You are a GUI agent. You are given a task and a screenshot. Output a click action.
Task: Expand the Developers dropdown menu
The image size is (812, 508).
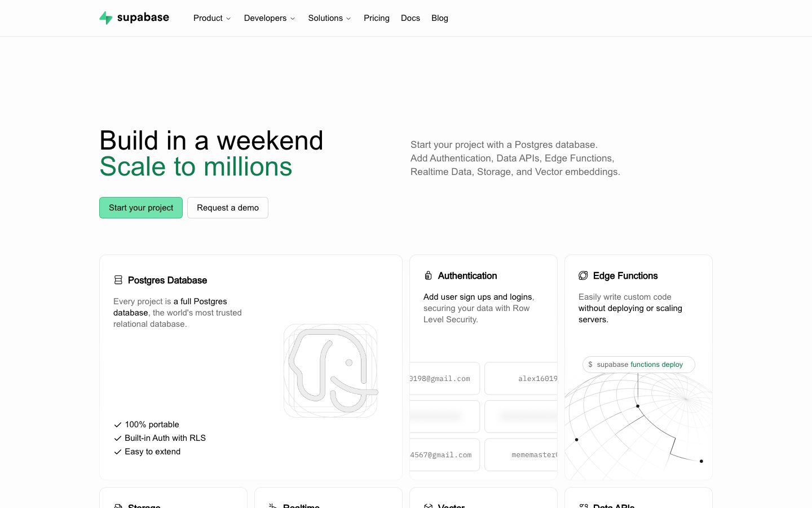point(270,18)
